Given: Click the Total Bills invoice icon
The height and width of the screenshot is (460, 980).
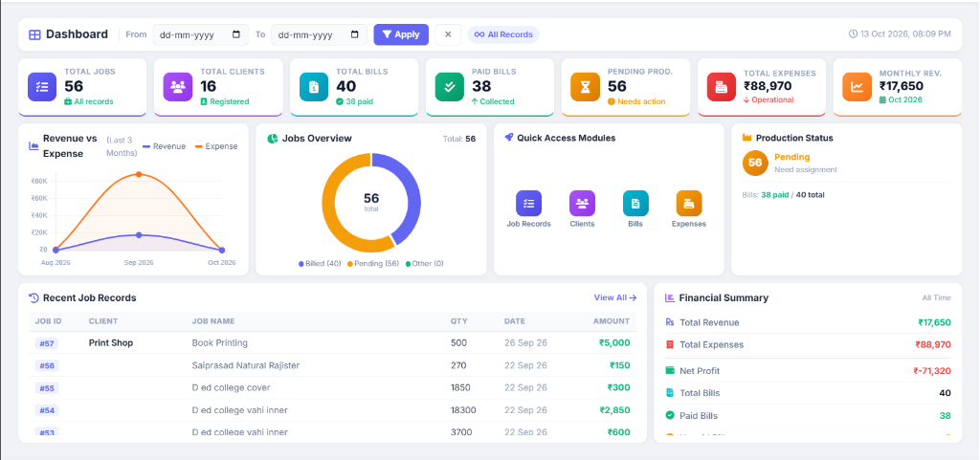Looking at the screenshot, I should (314, 87).
